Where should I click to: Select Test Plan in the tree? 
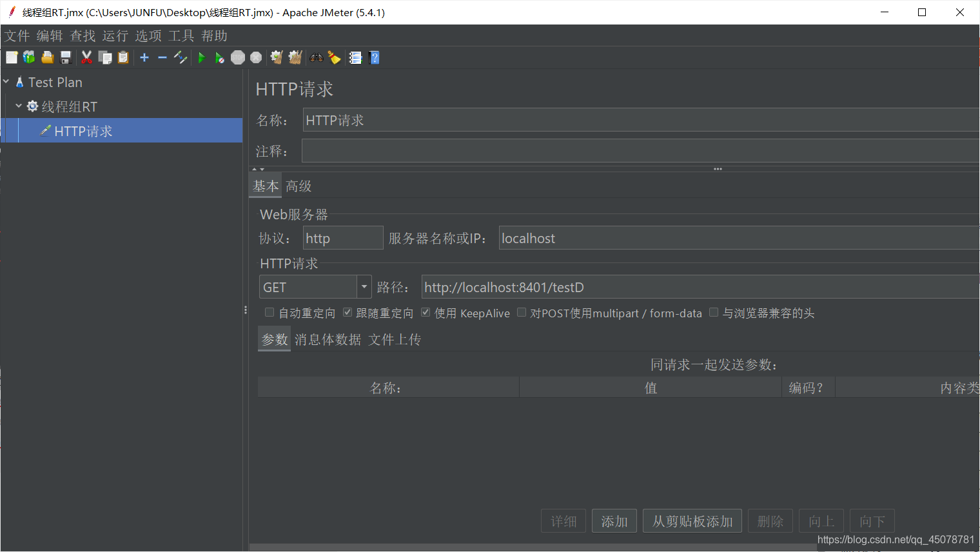tap(55, 82)
